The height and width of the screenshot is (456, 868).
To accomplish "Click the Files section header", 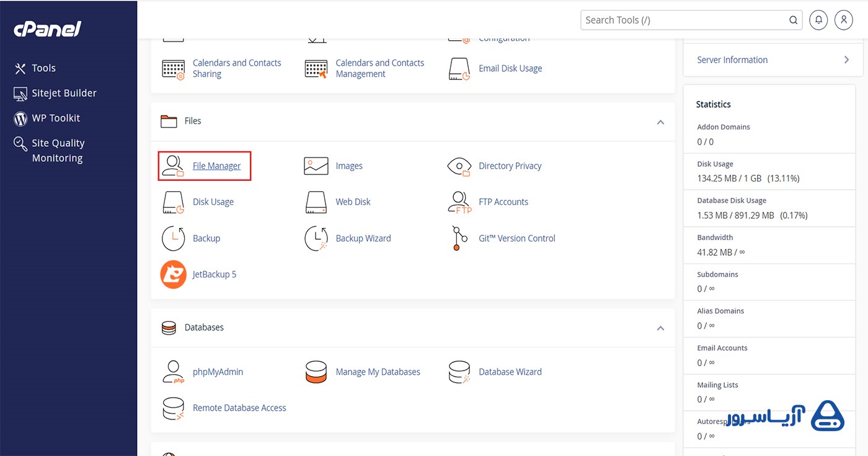I will pyautogui.click(x=413, y=121).
